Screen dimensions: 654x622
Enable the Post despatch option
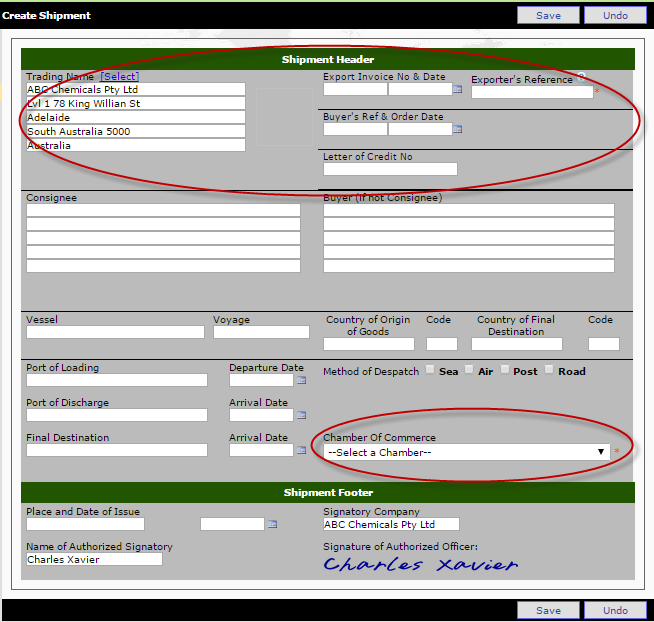tap(505, 370)
